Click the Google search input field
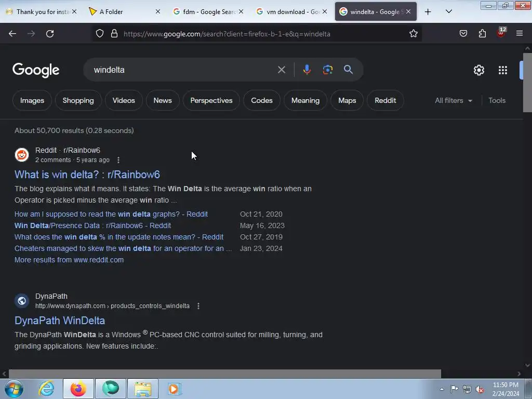The height and width of the screenshot is (399, 532). (x=183, y=70)
